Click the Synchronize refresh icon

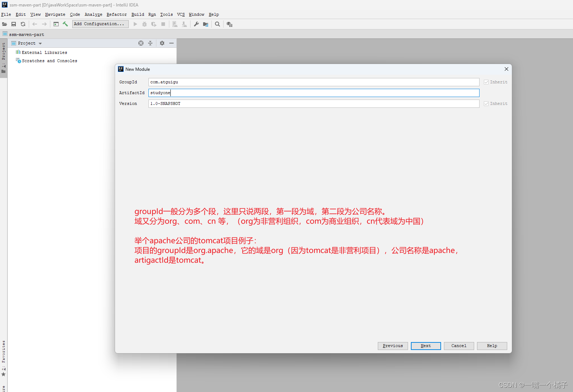tap(23, 24)
